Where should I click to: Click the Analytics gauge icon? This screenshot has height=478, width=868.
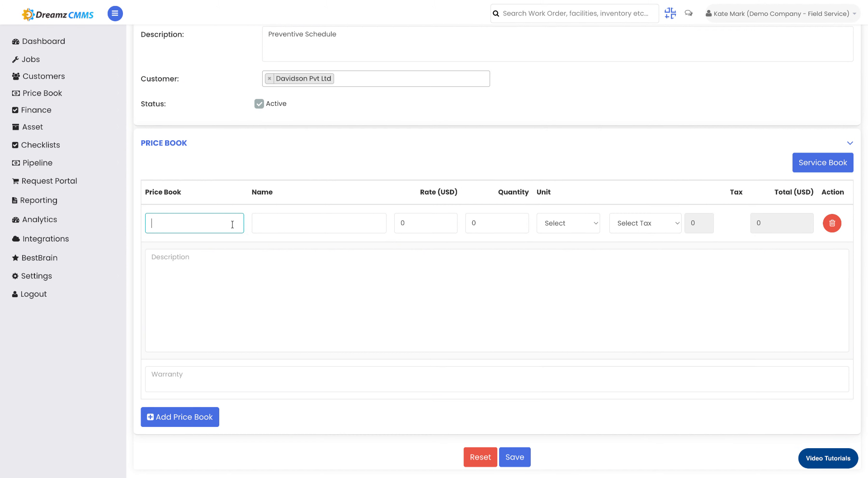click(16, 220)
